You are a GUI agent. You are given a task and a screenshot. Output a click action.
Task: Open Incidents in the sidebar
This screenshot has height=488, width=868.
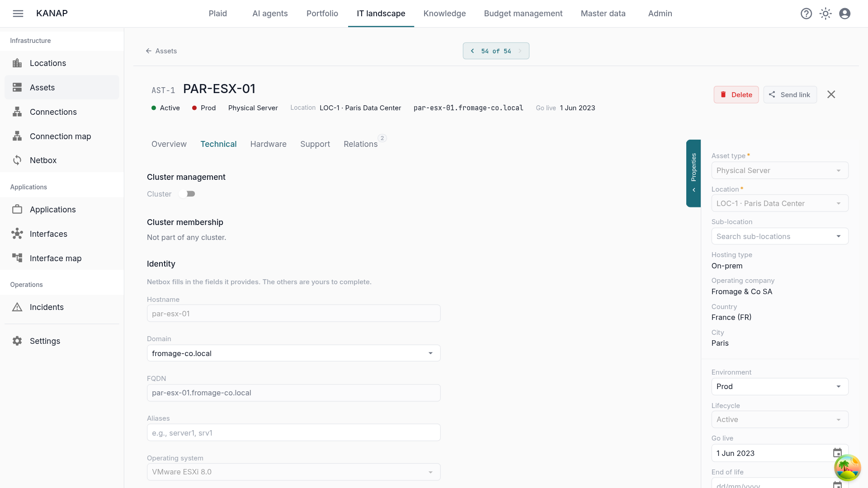(x=62, y=307)
